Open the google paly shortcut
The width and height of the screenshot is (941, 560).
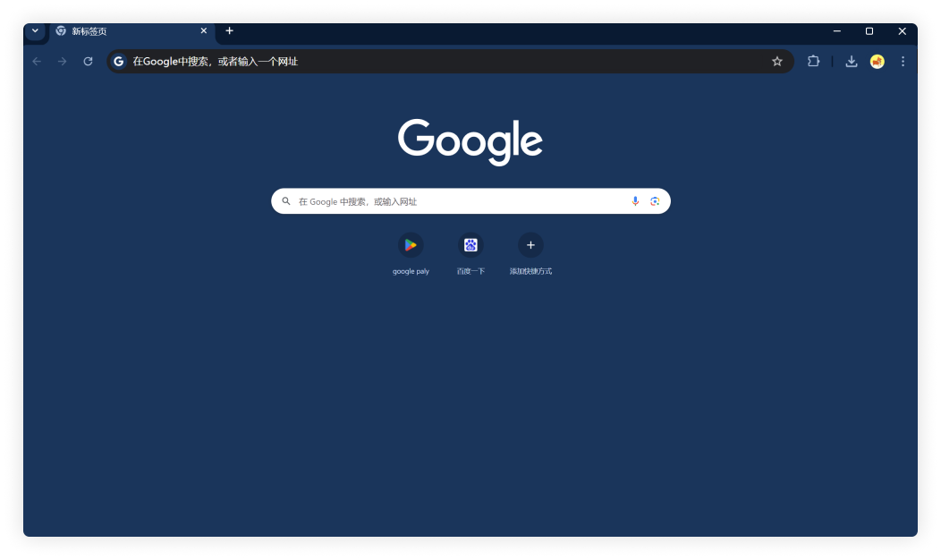click(x=411, y=245)
